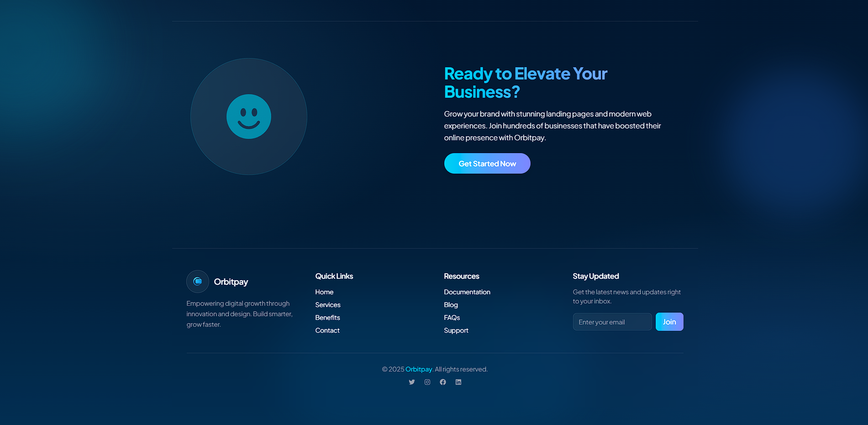
Task: Open the Home link under Quick Links
Action: (x=324, y=292)
